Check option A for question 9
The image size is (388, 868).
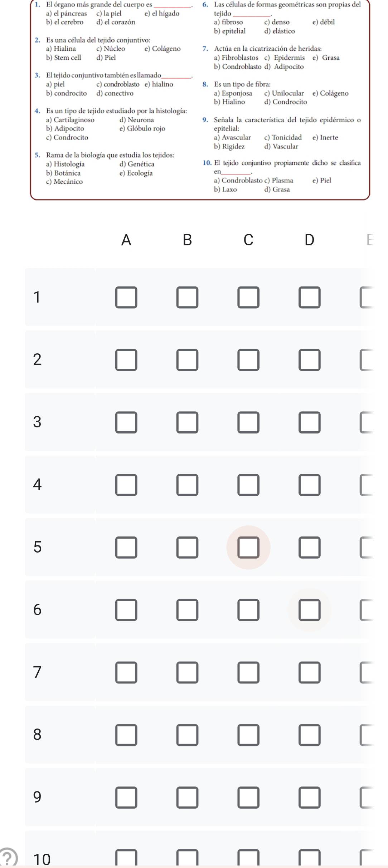pos(126,798)
